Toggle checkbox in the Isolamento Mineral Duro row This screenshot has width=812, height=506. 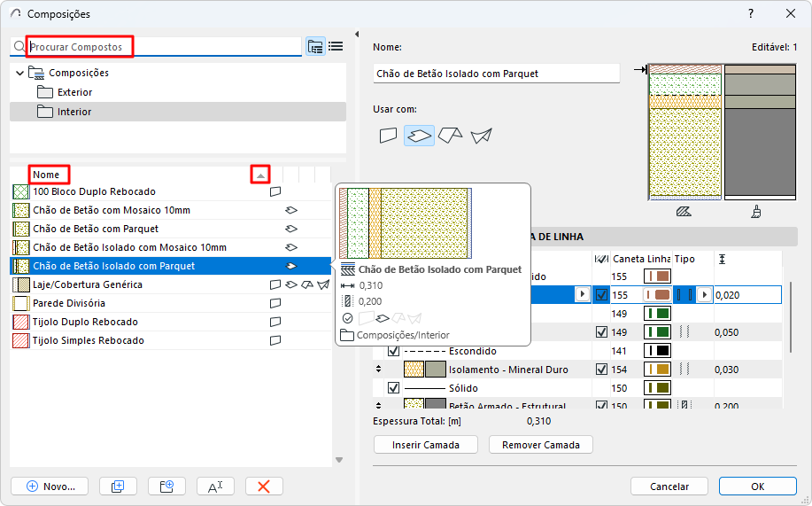602,370
